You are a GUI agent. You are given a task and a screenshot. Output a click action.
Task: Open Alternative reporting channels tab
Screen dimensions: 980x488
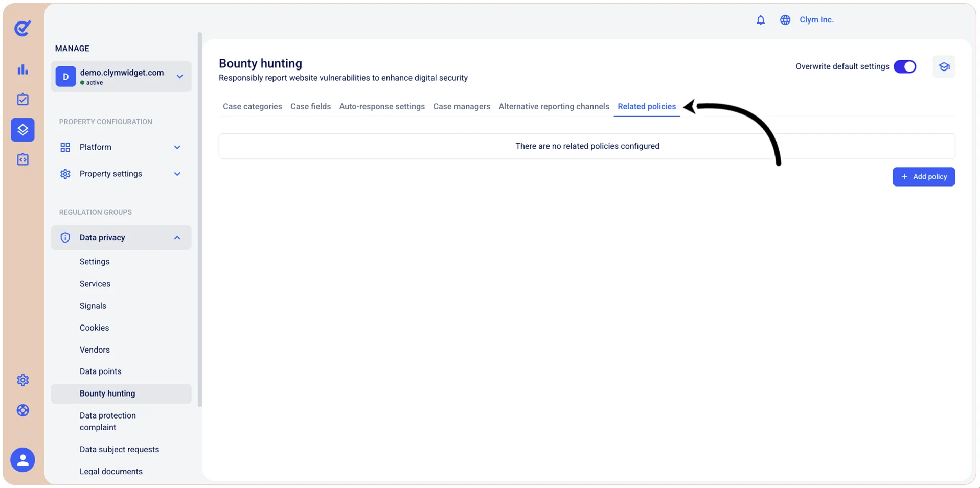click(554, 106)
